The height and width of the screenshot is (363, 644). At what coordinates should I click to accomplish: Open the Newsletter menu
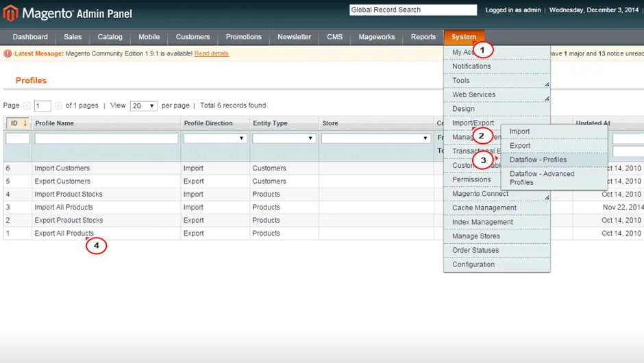[x=294, y=37]
